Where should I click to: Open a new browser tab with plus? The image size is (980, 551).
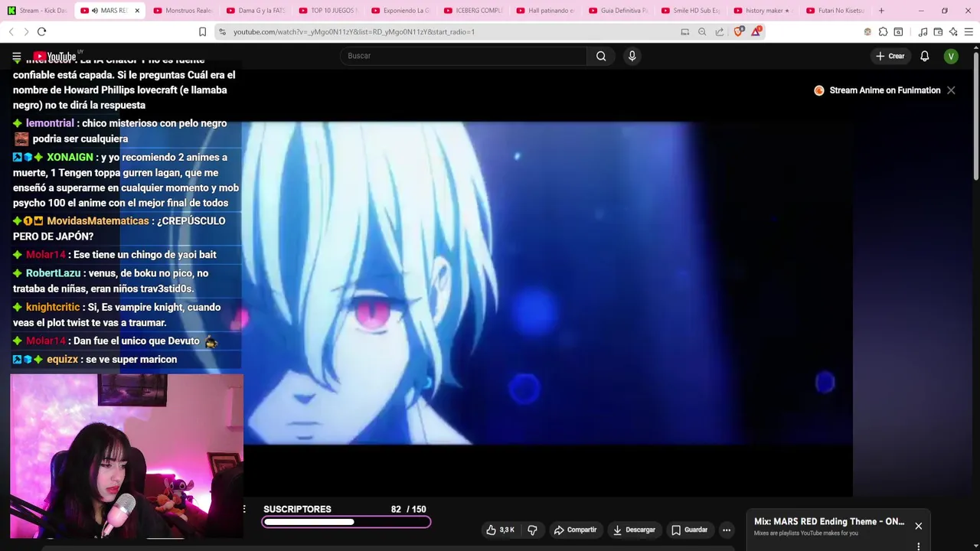[x=881, y=11]
